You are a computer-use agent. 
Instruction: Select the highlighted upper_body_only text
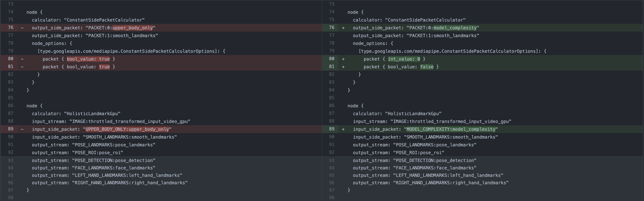(x=133, y=28)
